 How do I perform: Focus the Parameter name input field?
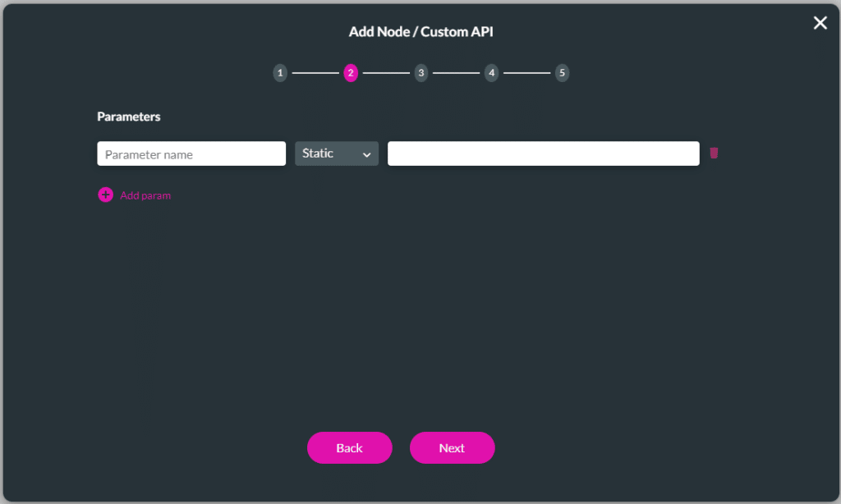point(191,153)
